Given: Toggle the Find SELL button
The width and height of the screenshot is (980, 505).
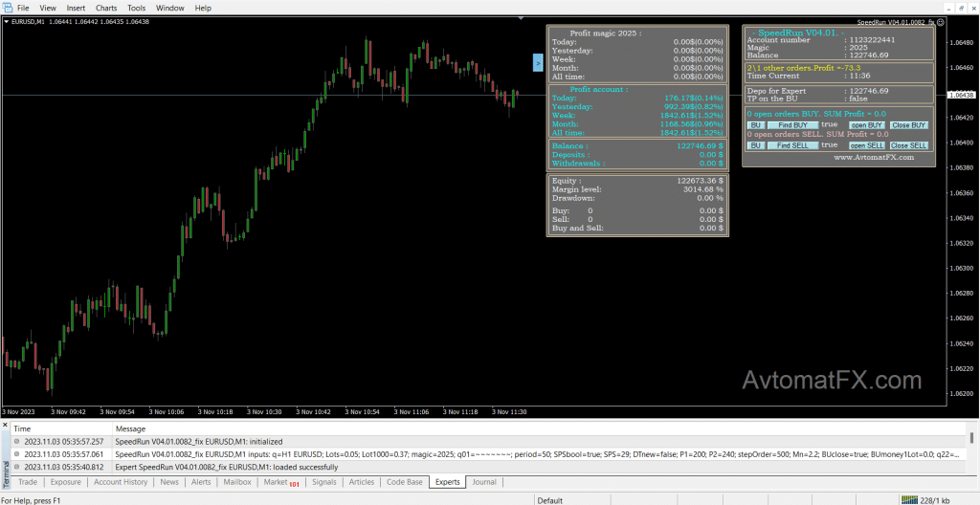Looking at the screenshot, I should 792,145.
